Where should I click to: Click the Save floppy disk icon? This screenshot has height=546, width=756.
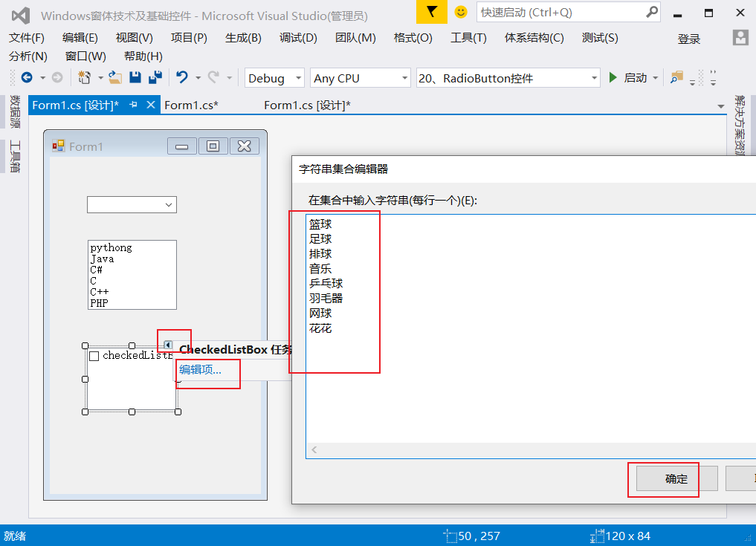tap(135, 77)
